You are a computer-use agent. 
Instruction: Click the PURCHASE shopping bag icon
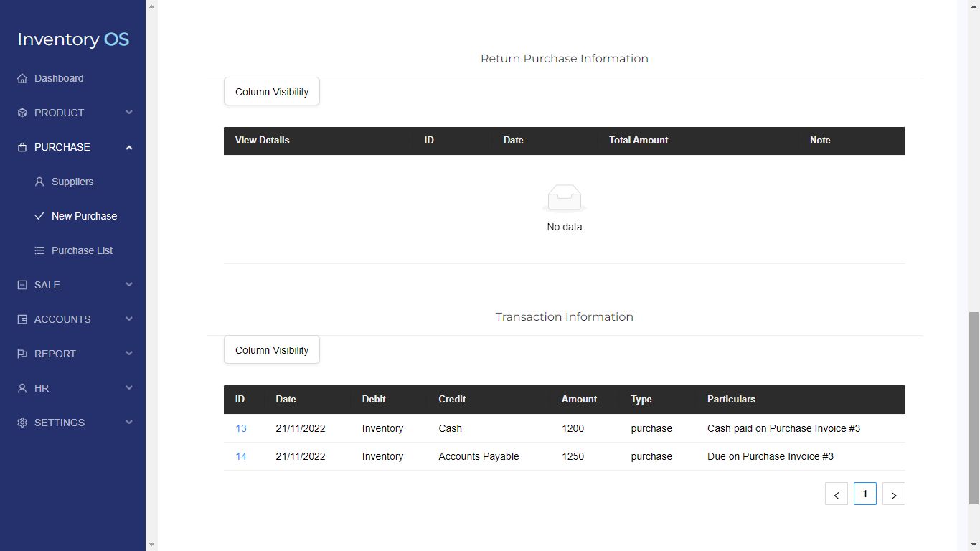click(22, 147)
